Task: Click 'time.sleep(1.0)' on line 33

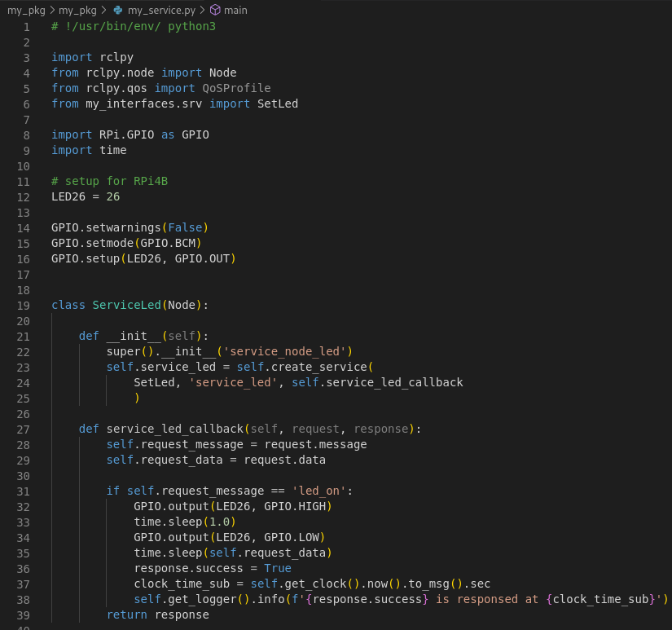Action: 185,522
